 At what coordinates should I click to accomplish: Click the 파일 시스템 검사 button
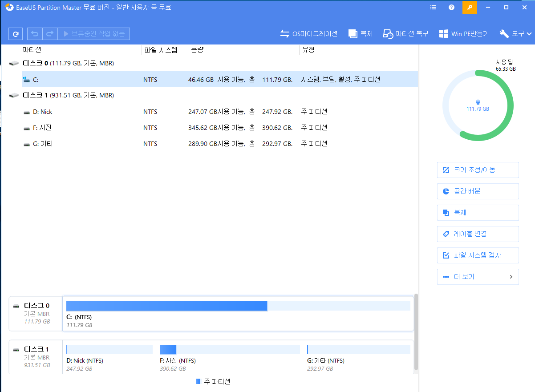[x=478, y=255]
